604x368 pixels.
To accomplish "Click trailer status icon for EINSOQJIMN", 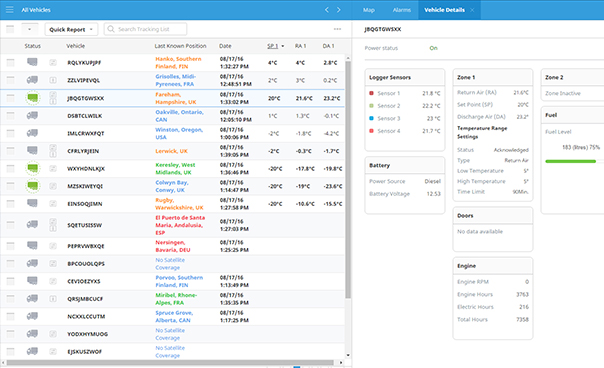I will [32, 203].
